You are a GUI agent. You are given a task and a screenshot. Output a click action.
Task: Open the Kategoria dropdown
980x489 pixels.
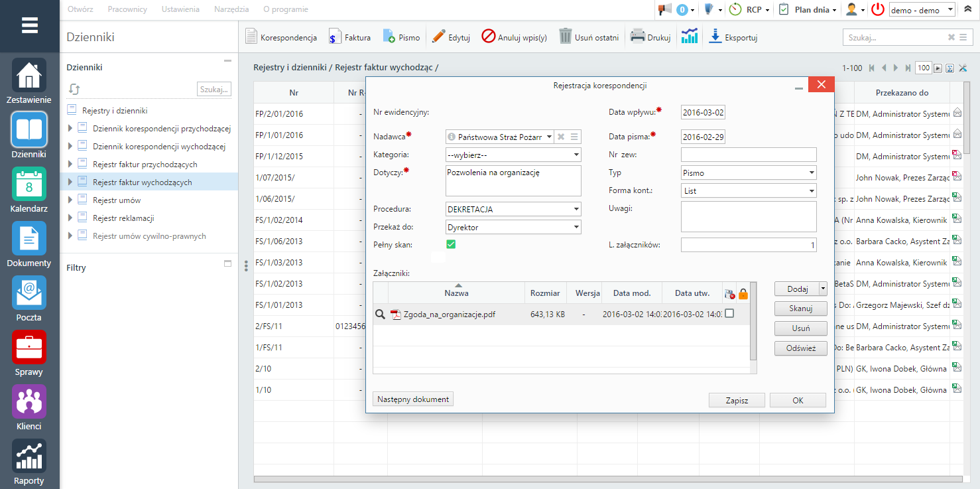(514, 155)
